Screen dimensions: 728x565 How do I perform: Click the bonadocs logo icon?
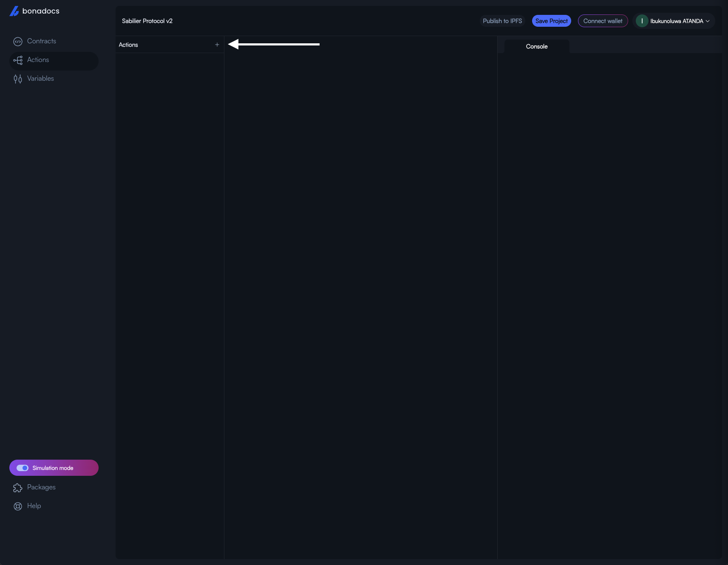tap(14, 11)
